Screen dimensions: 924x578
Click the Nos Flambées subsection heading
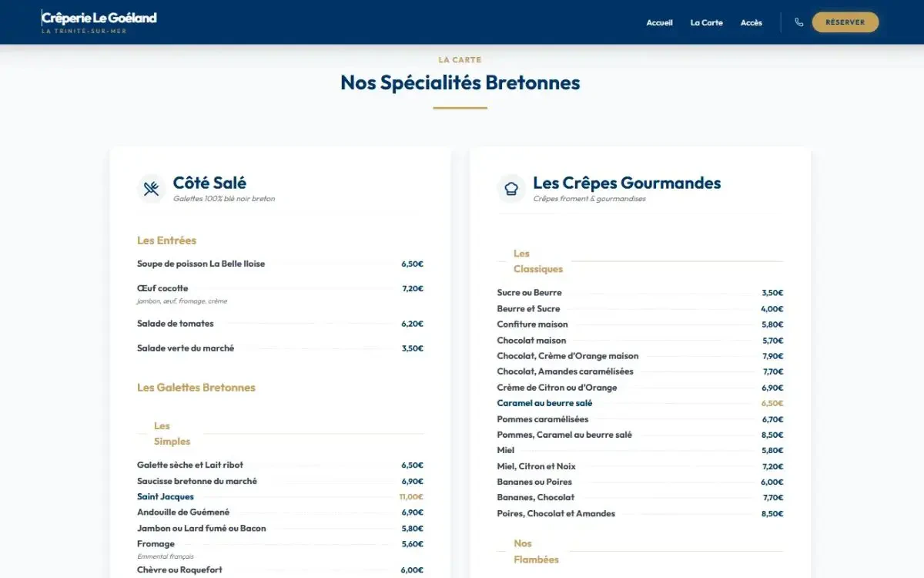click(x=536, y=552)
